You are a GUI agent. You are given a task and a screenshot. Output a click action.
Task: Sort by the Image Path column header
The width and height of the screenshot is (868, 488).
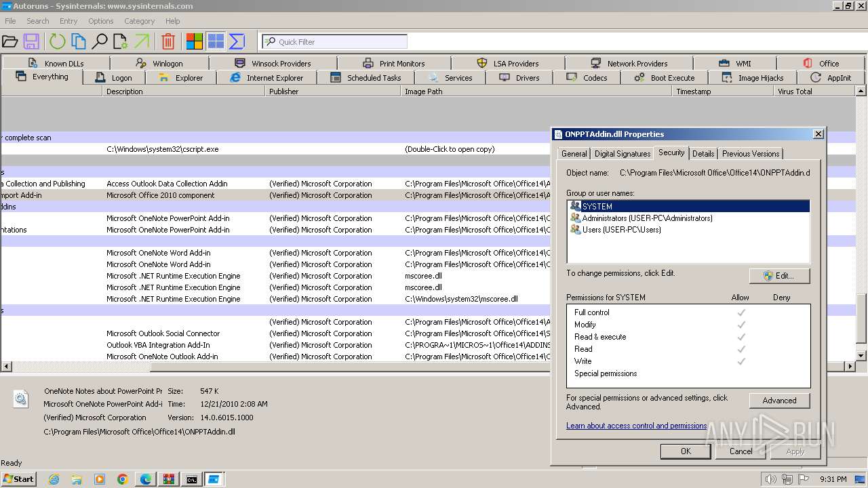[536, 91]
